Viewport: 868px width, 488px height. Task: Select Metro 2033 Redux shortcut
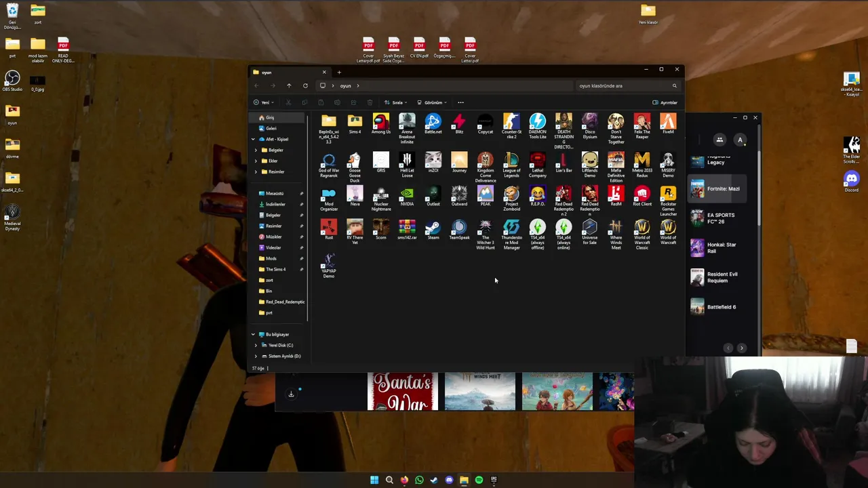[642, 166]
